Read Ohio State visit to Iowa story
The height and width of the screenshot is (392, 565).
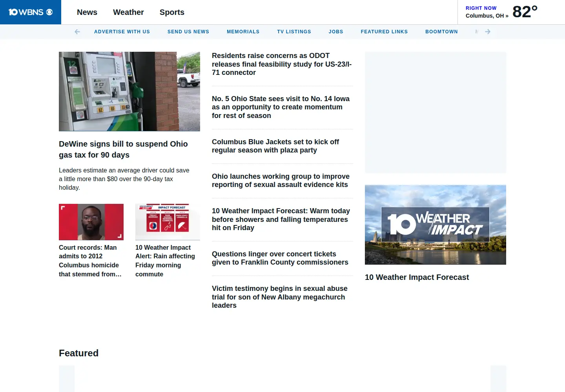[x=281, y=107]
